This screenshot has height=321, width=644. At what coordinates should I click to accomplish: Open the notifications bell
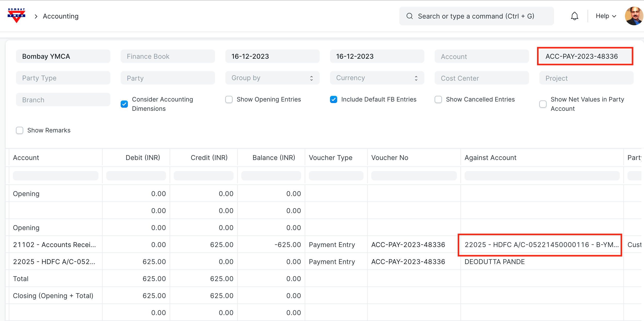(574, 16)
